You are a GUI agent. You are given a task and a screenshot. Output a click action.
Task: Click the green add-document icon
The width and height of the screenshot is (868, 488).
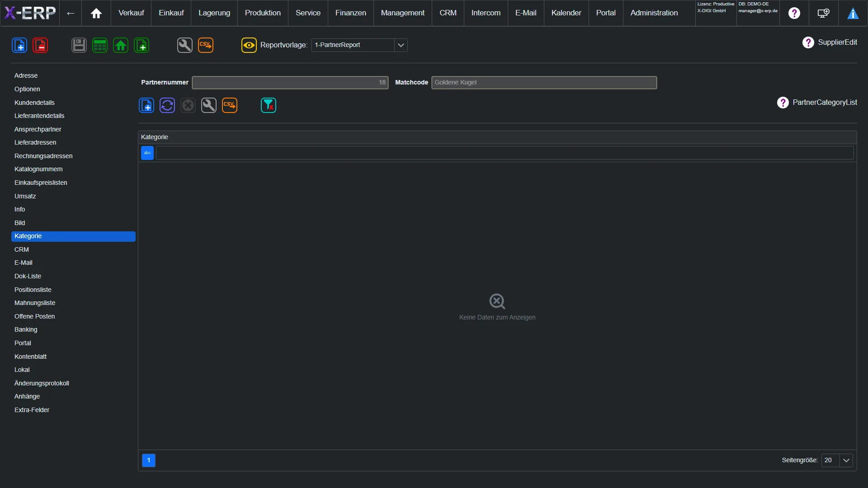coord(142,45)
